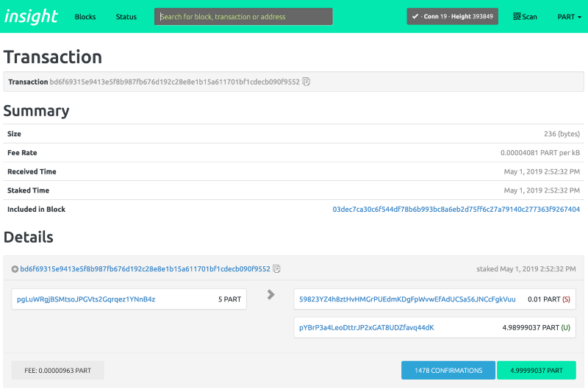
Task: Open the PART currency dropdown
Action: coord(569,17)
